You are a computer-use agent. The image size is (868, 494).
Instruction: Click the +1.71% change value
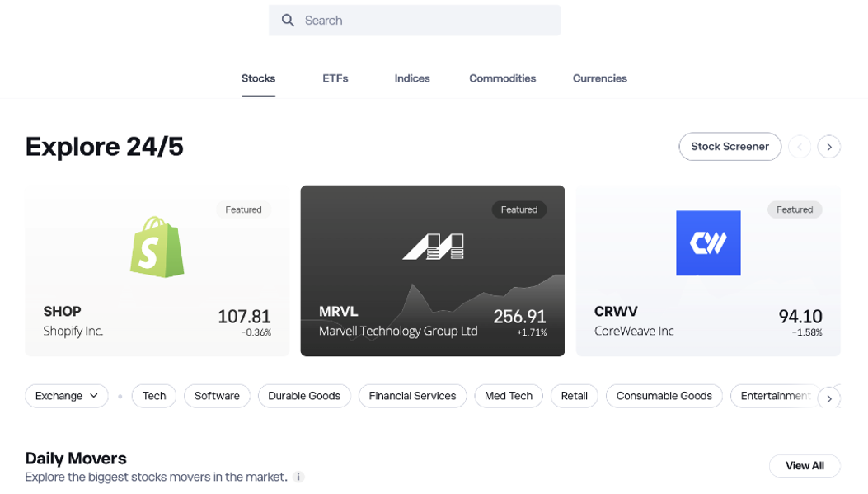tap(532, 333)
